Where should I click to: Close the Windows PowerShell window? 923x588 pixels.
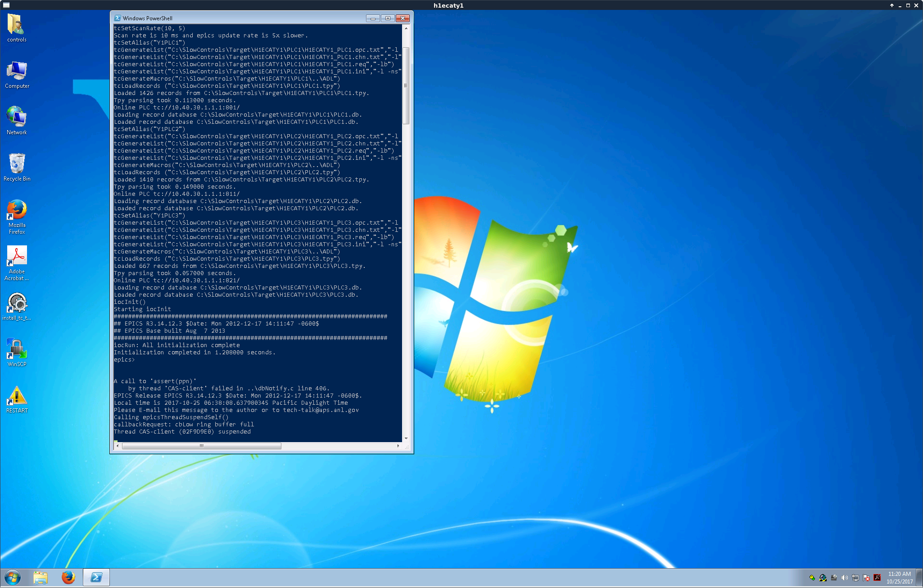click(403, 18)
